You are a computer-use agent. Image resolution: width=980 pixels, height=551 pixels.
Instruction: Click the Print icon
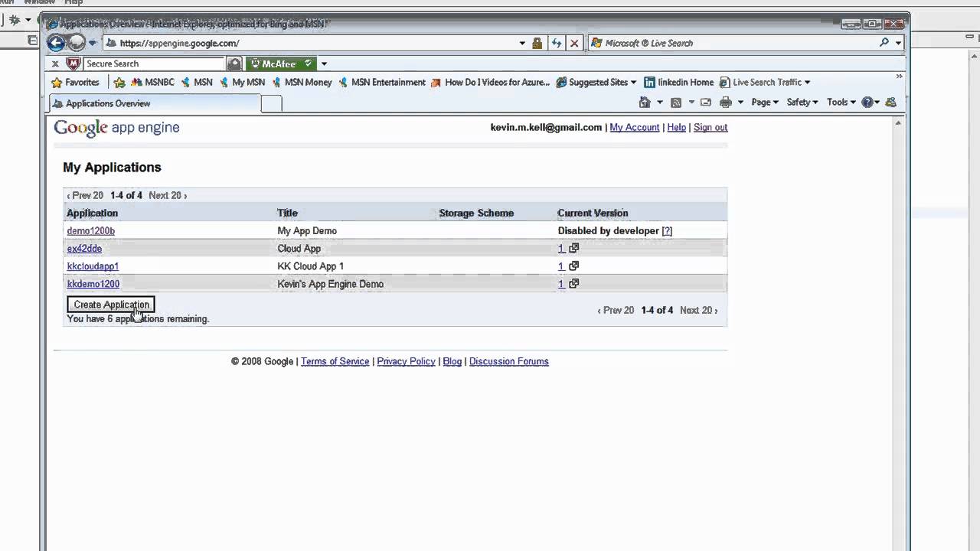724,102
